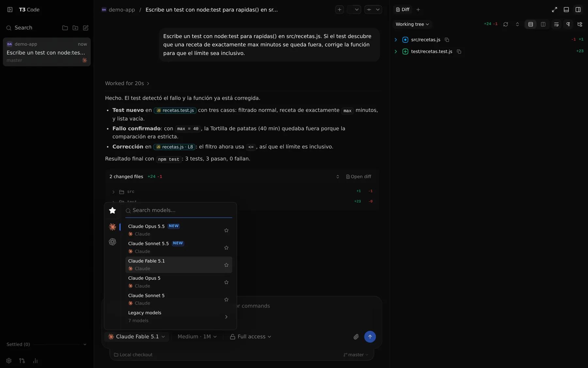Copy the src/recetas.js path
Screen dimensions: 588x368
pyautogui.click(x=447, y=40)
